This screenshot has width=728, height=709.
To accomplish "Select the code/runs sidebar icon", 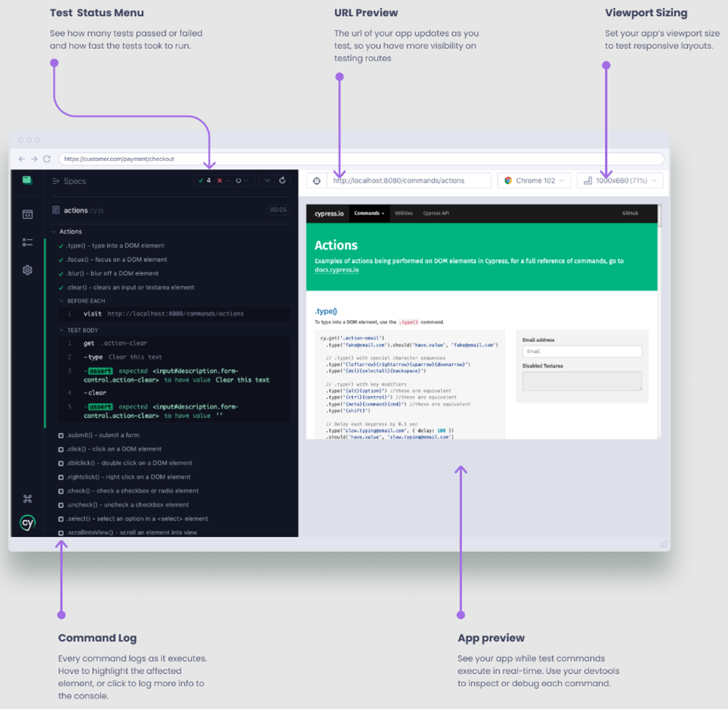I will click(x=28, y=215).
